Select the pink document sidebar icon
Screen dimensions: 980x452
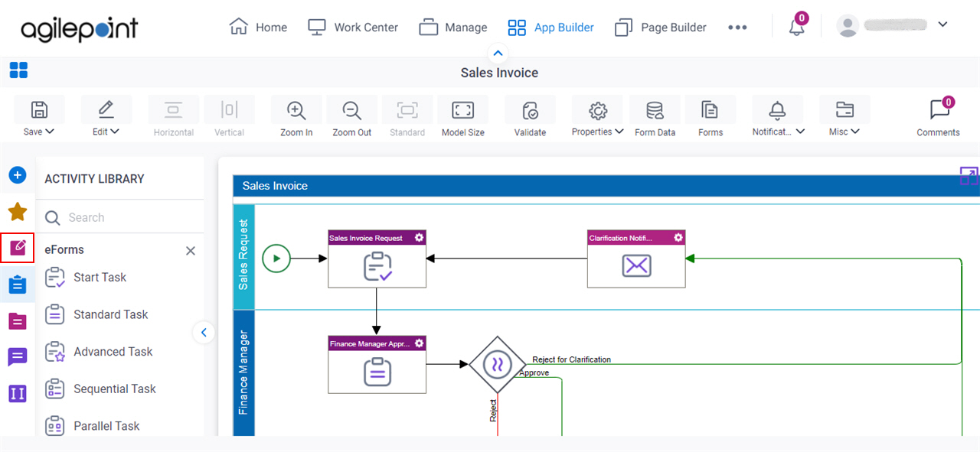18,321
